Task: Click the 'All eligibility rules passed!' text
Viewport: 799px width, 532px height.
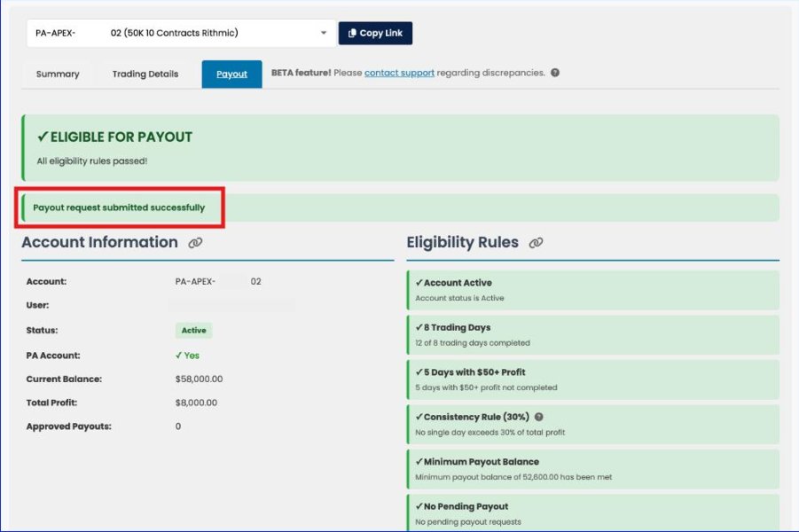Action: coord(91,161)
